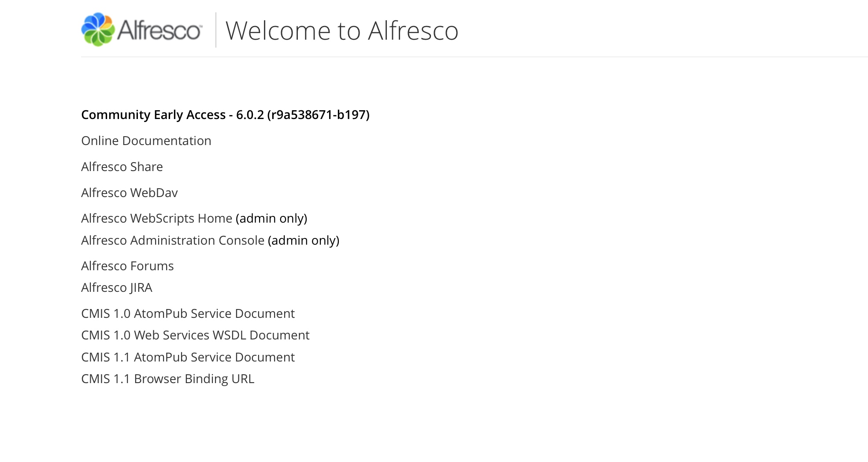Click the vertical divider beside the logo

(x=216, y=30)
